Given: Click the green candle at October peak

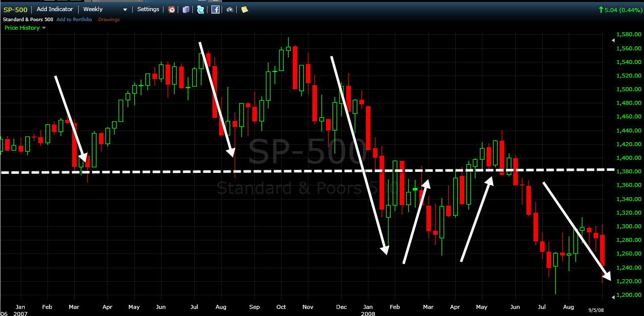Looking at the screenshot, I should (x=288, y=48).
